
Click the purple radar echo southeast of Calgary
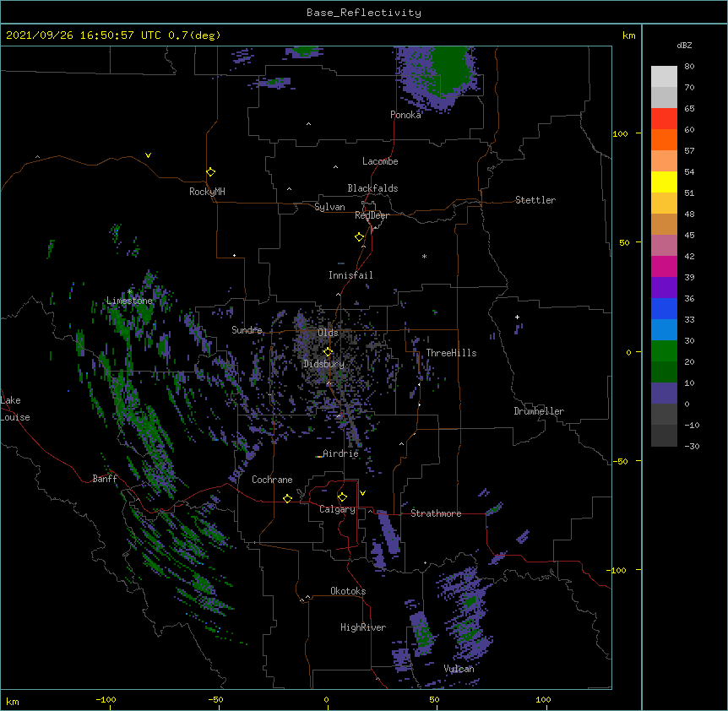389,531
